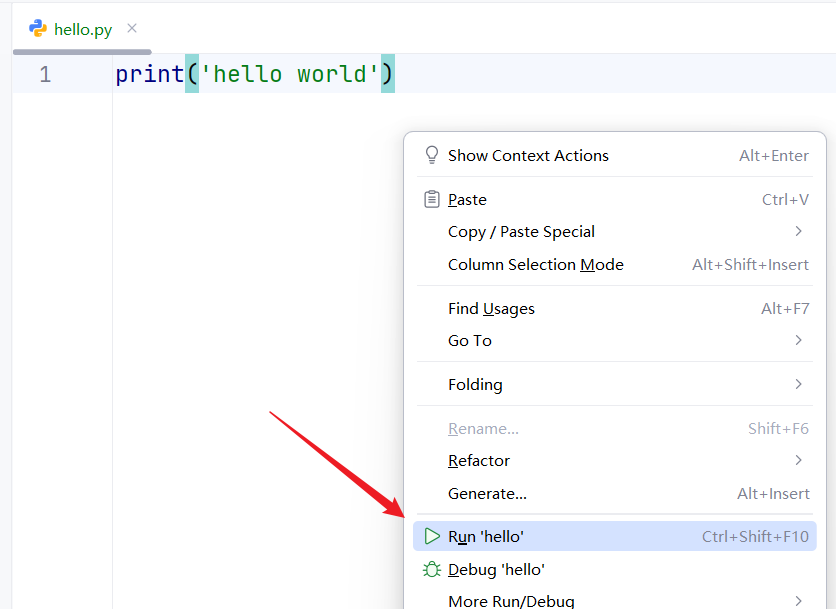
Task: Close the hello.py editor tab
Action: (132, 28)
